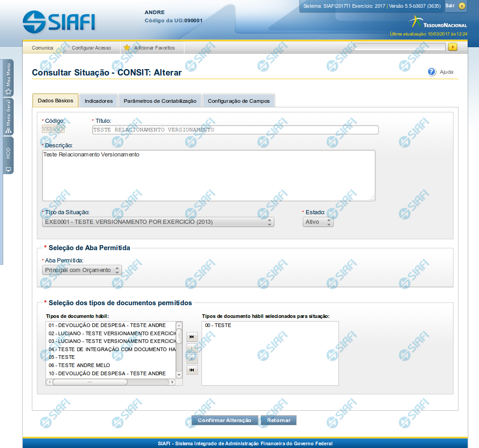Open the HOD side panel
The height and width of the screenshot is (448, 479).
8,156
